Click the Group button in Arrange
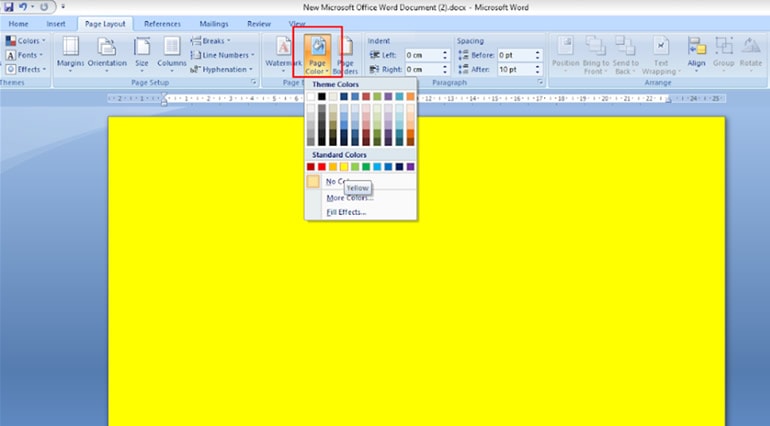The height and width of the screenshot is (426, 770). pyautogui.click(x=723, y=55)
